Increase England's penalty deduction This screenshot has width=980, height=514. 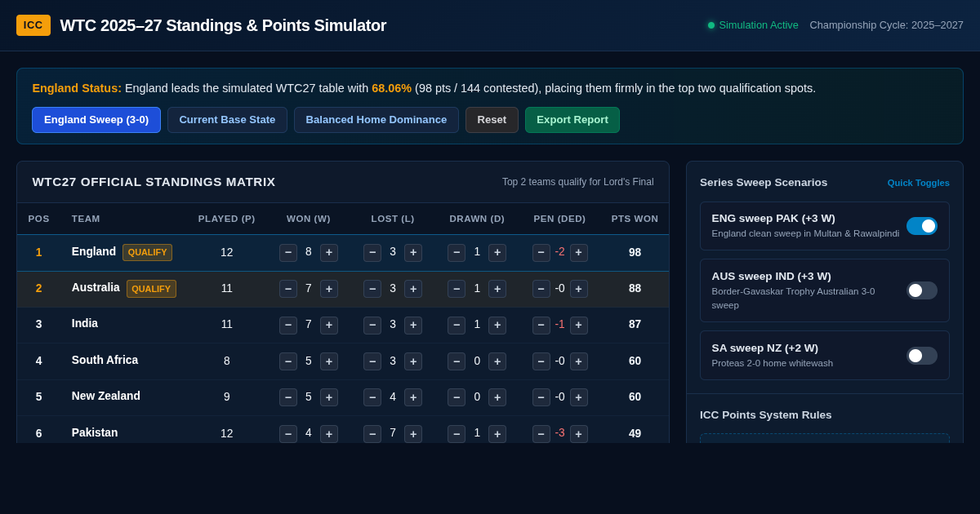(x=579, y=253)
